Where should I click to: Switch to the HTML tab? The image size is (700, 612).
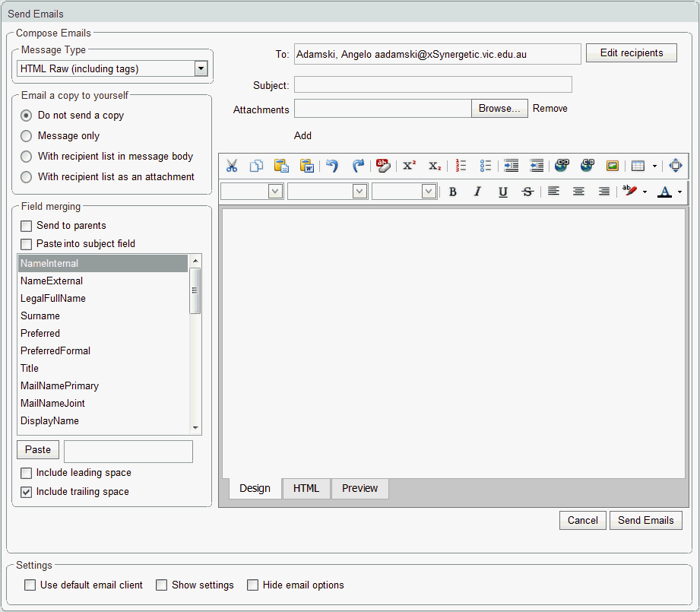coord(306,488)
